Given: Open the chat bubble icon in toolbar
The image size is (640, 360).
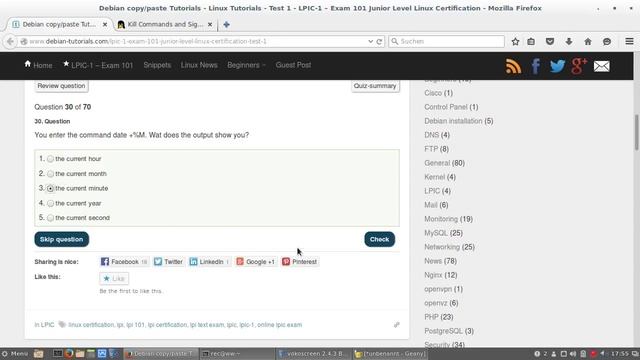Looking at the screenshot, I should click(607, 41).
